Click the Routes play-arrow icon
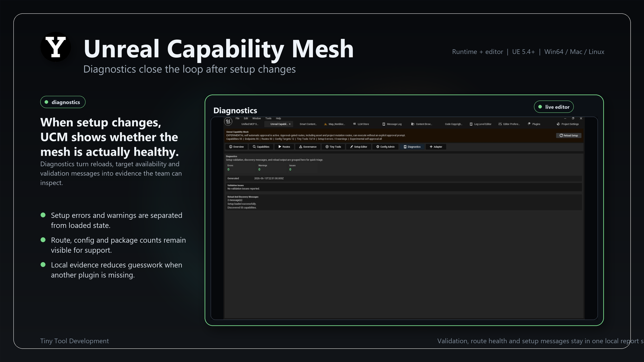 coord(280,147)
